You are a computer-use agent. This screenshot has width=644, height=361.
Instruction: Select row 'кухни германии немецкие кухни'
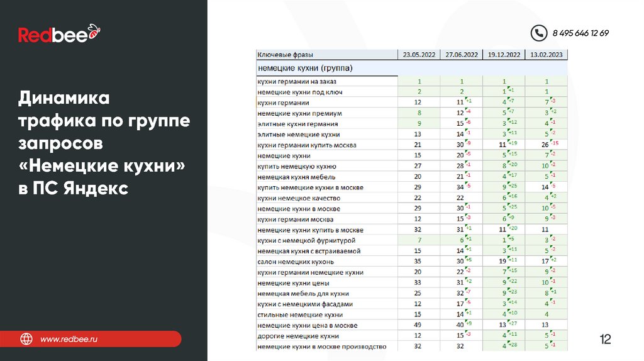(412, 272)
